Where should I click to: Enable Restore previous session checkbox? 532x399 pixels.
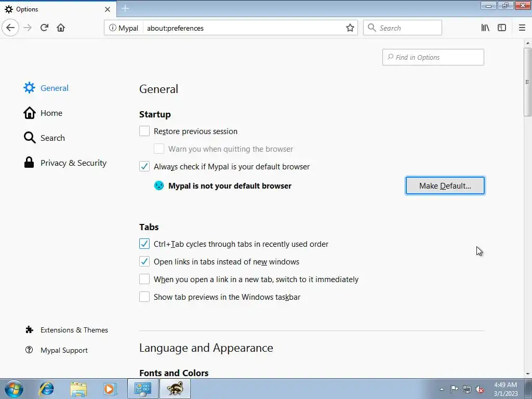(x=144, y=131)
